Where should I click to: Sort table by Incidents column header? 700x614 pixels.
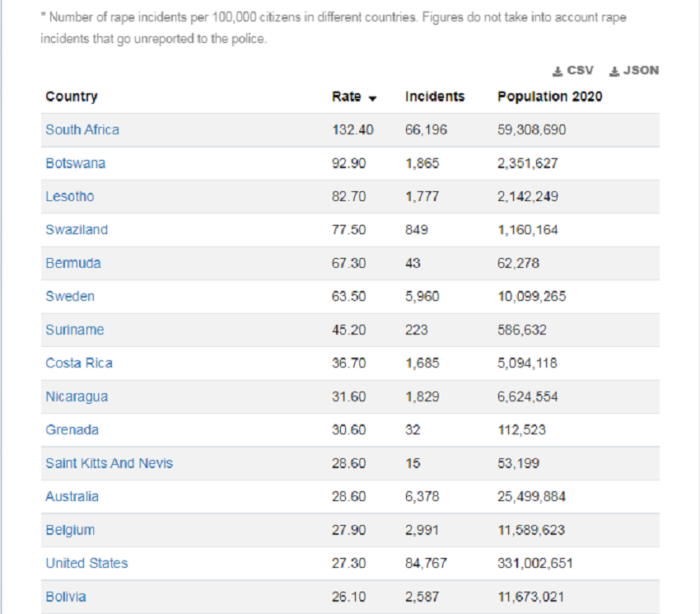[434, 96]
